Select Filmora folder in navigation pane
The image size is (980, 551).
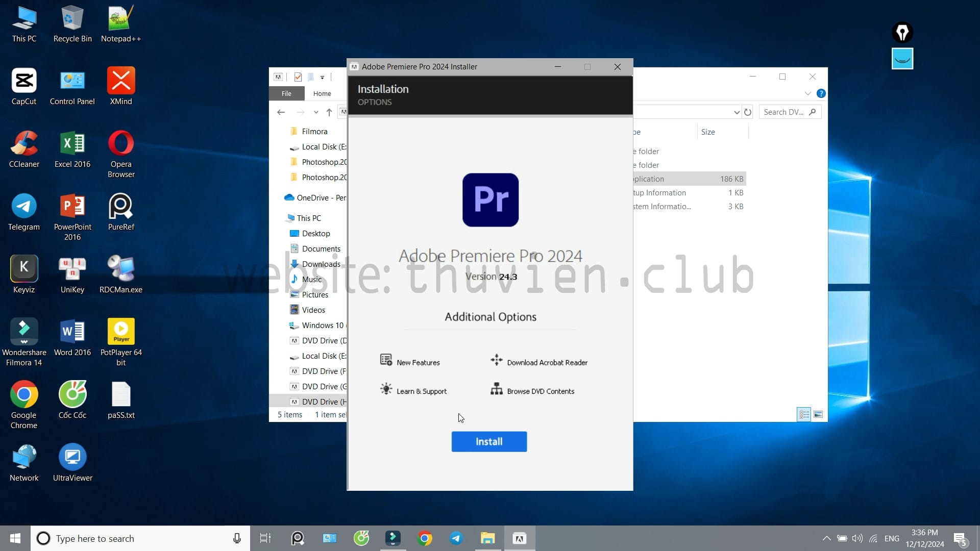pos(315,131)
